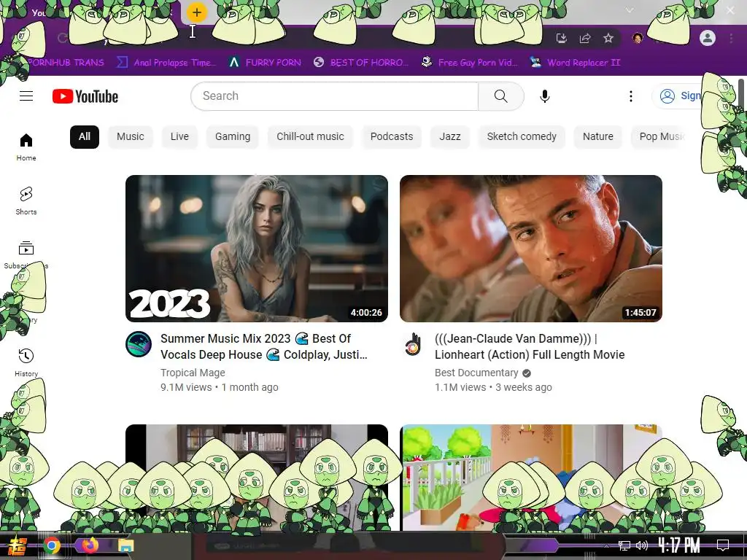The height and width of the screenshot is (560, 747).
Task: Open File Explorer from the taskbar
Action: [x=125, y=545]
